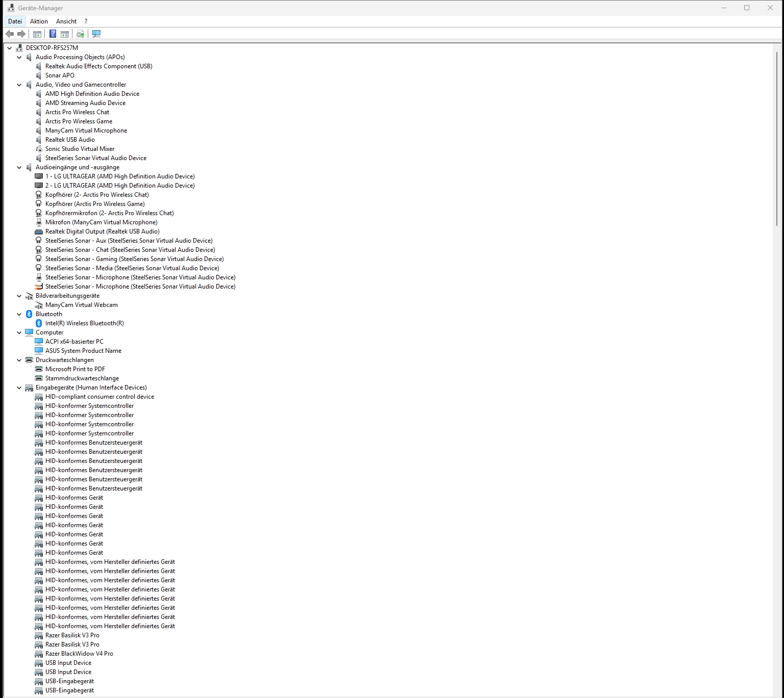Click the monitor icon for 1 - LG ULTRAGEAR
The height and width of the screenshot is (698, 784).
click(39, 176)
